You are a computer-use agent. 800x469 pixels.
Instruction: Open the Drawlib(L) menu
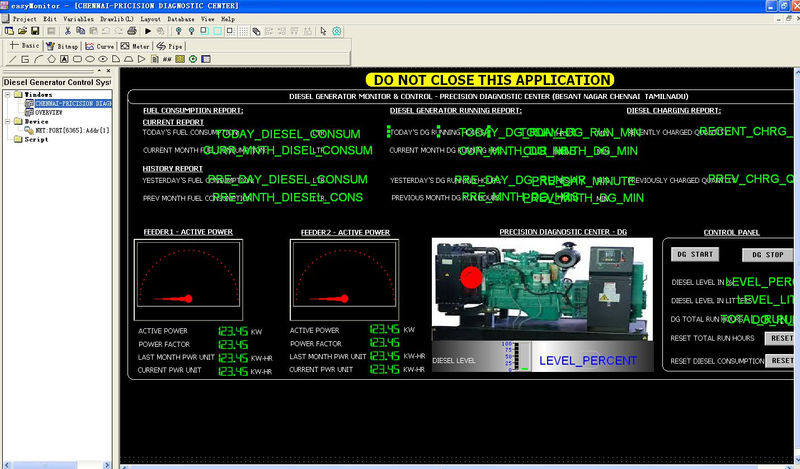(x=117, y=19)
